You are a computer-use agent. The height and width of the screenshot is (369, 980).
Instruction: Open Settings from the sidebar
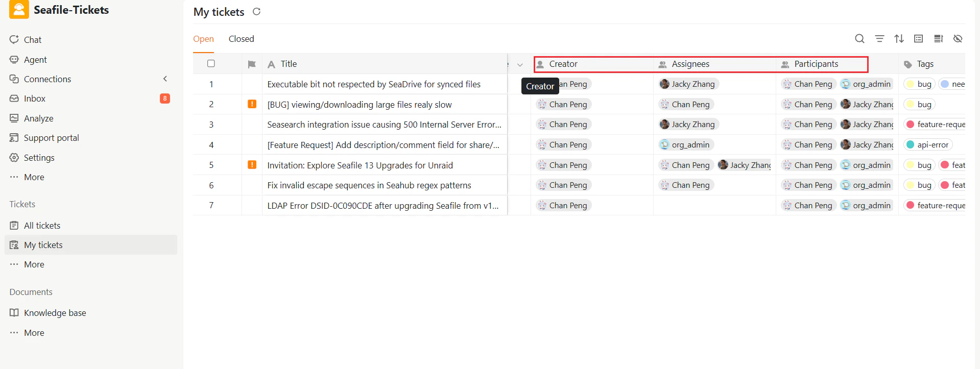(39, 158)
